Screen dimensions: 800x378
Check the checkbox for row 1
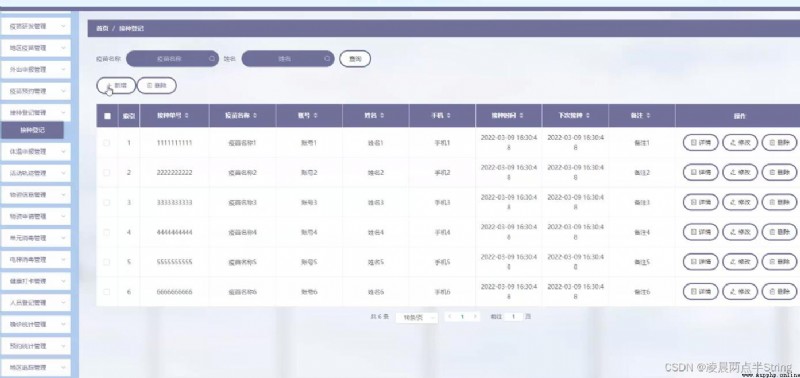pos(107,143)
